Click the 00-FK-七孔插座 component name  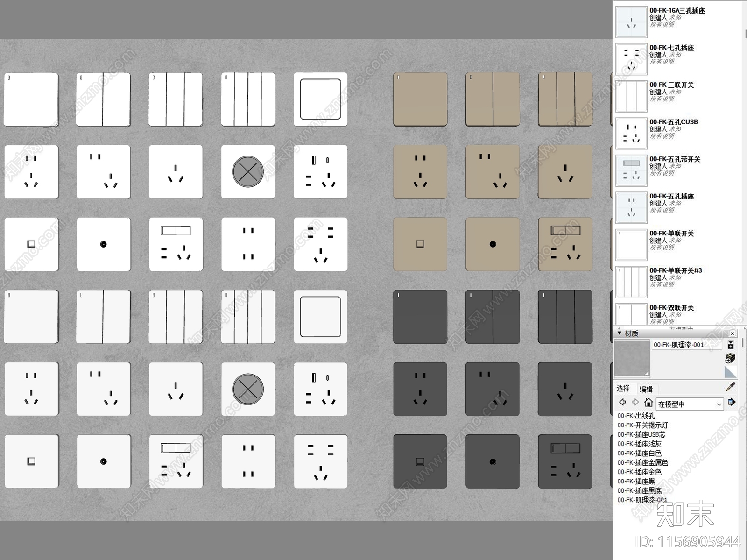point(671,48)
